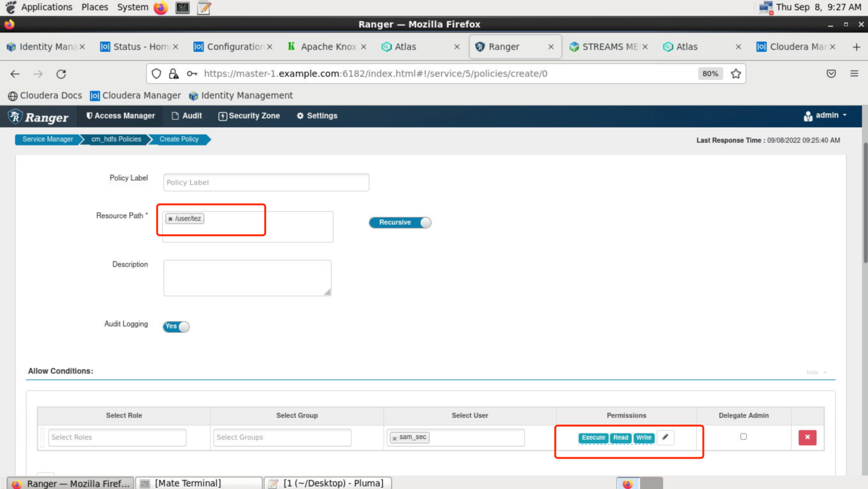The width and height of the screenshot is (868, 489).
Task: Open the terminal launcher in top panel
Action: (x=182, y=7)
